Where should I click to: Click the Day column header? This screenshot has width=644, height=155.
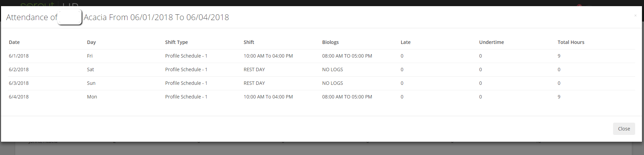tap(91, 42)
